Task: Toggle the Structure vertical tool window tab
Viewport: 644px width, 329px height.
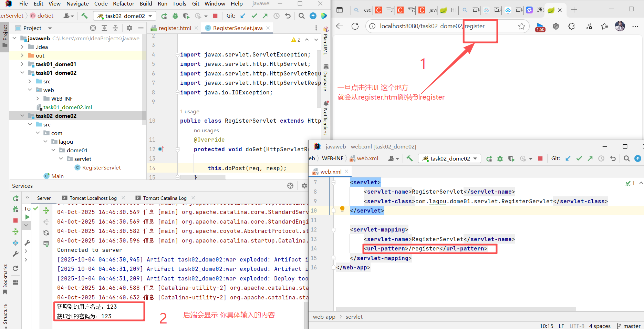Action: (5, 316)
